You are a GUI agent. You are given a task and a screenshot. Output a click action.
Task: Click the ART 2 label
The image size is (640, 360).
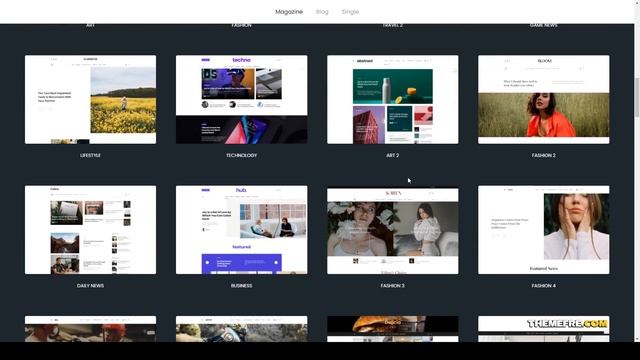coord(393,156)
